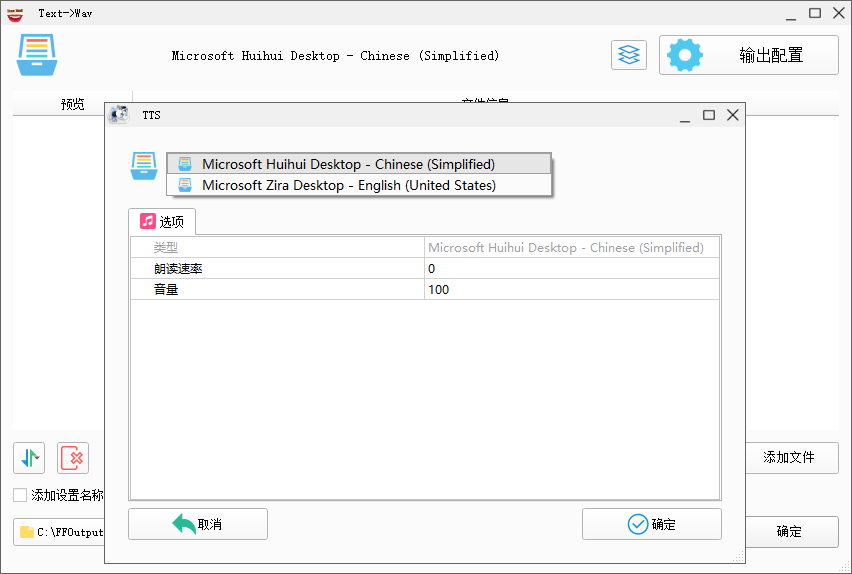Select Microsoft Huihui Desktop voice from dropdown
Screen dimensions: 852x574
[x=359, y=164]
